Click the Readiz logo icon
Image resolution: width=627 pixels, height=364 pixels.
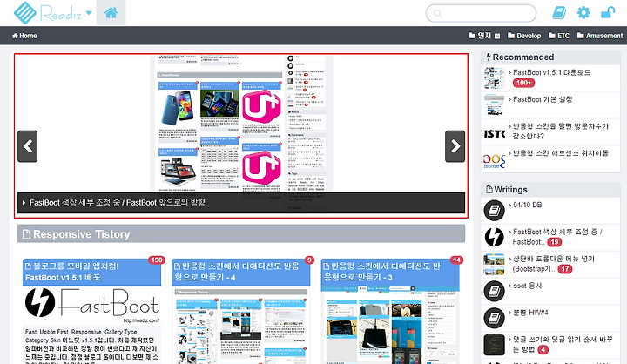tap(24, 13)
